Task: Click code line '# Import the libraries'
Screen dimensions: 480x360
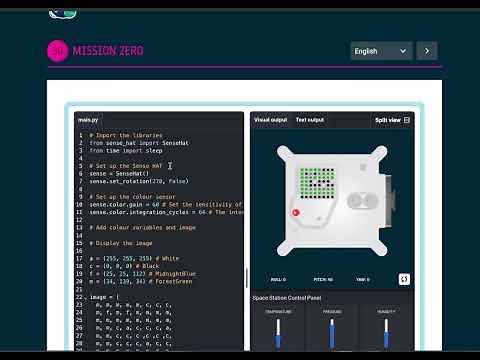Action: coord(126,135)
